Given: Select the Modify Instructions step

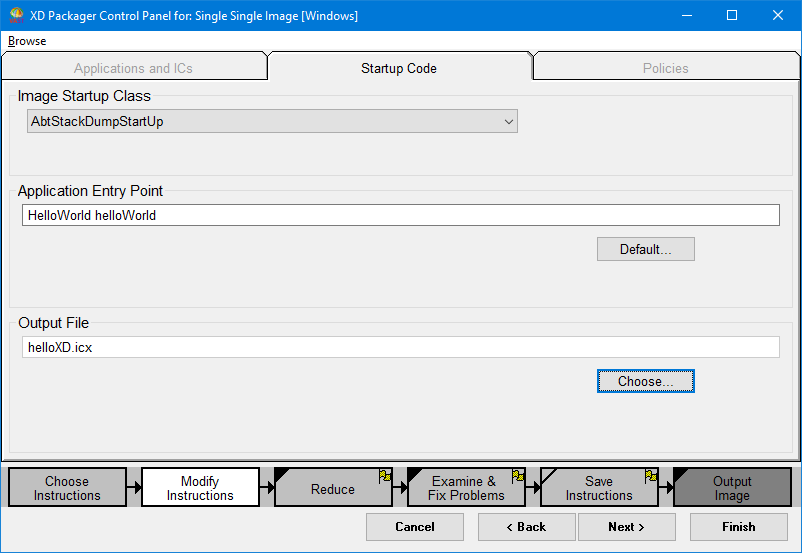Looking at the screenshot, I should pos(200,488).
